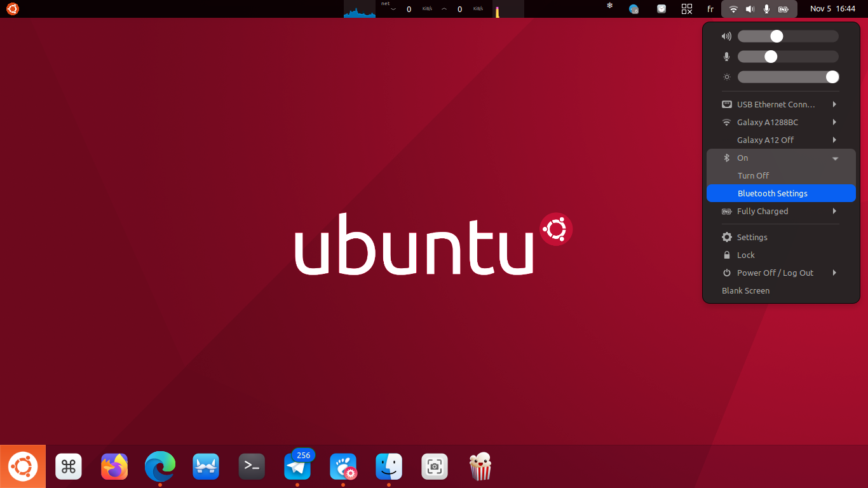868x488 pixels.
Task: Open Telegram with the 256 badge
Action: click(297, 467)
